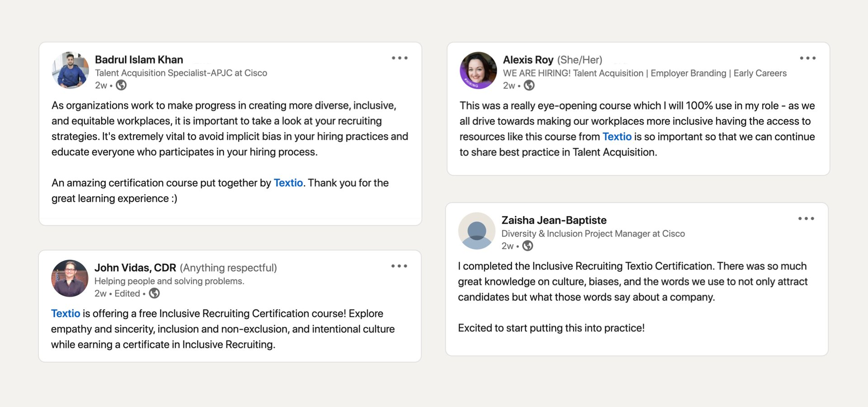Click Alexis Roy's name heading
This screenshot has width=868, height=407.
tap(528, 59)
